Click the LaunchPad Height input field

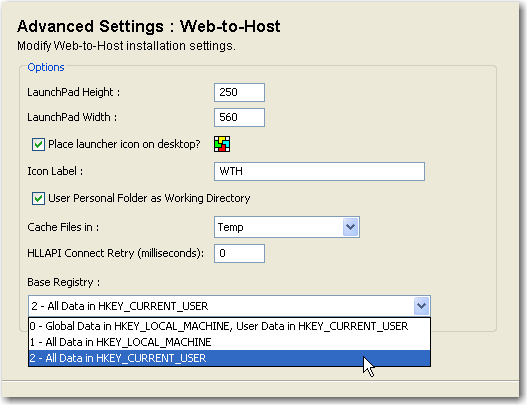[239, 92]
